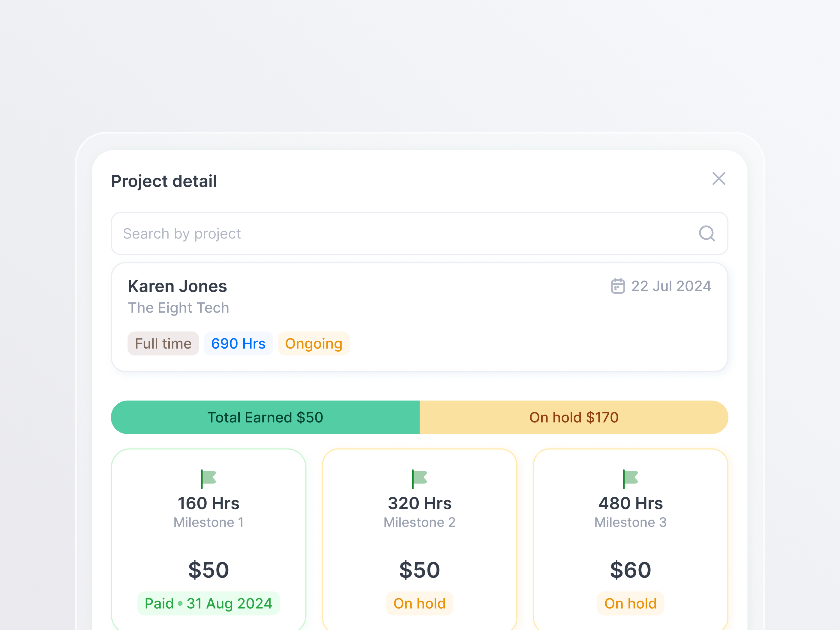840x630 pixels.
Task: Toggle the Full time tag
Action: (163, 343)
